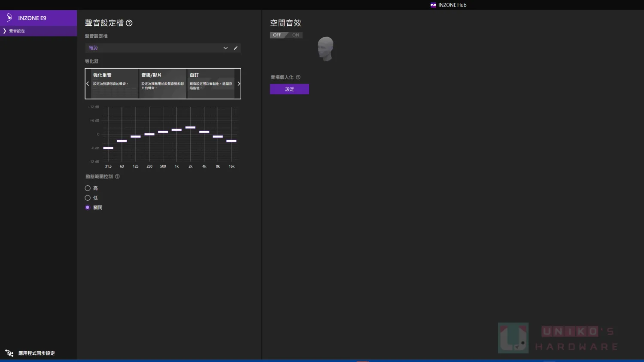Viewport: 644px width, 362px height.
Task: Click the pencil edit icon for sound profile
Action: [236, 48]
